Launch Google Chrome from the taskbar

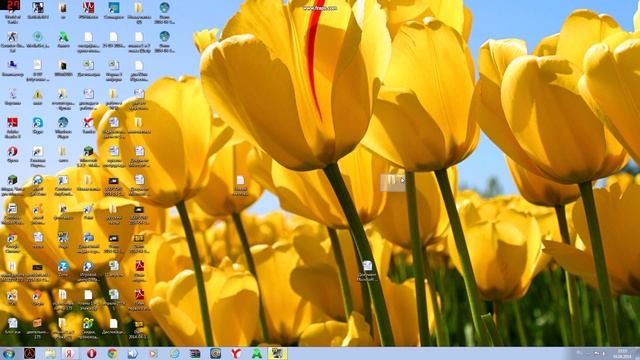pyautogui.click(x=112, y=353)
